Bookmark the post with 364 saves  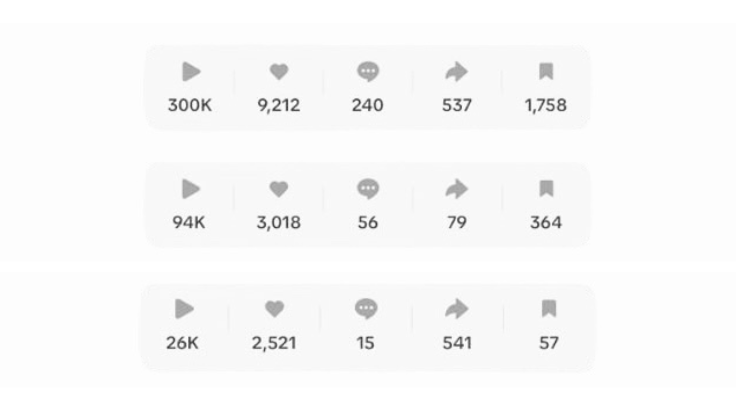point(546,188)
